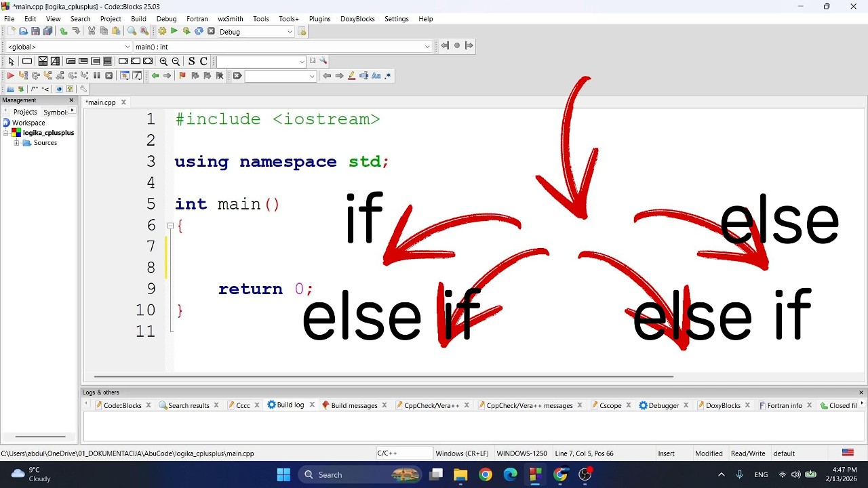The width and height of the screenshot is (868, 488).
Task: Click the Open file toolbar icon
Action: tap(23, 31)
